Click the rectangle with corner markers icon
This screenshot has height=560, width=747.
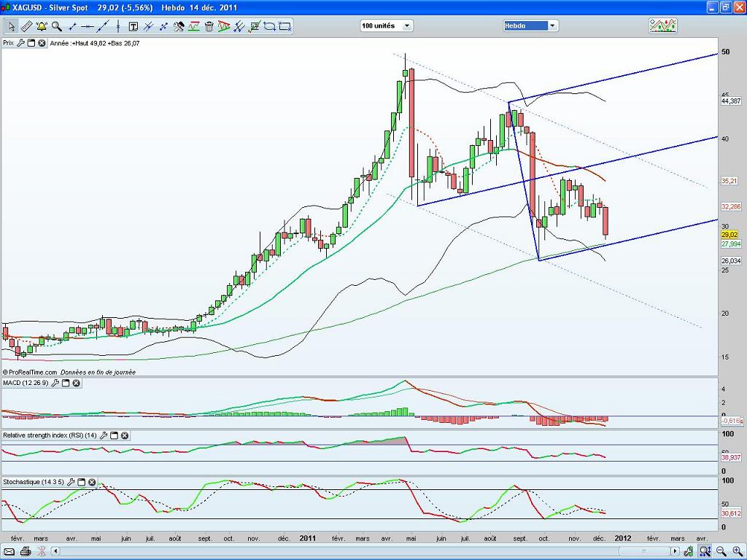[285, 26]
